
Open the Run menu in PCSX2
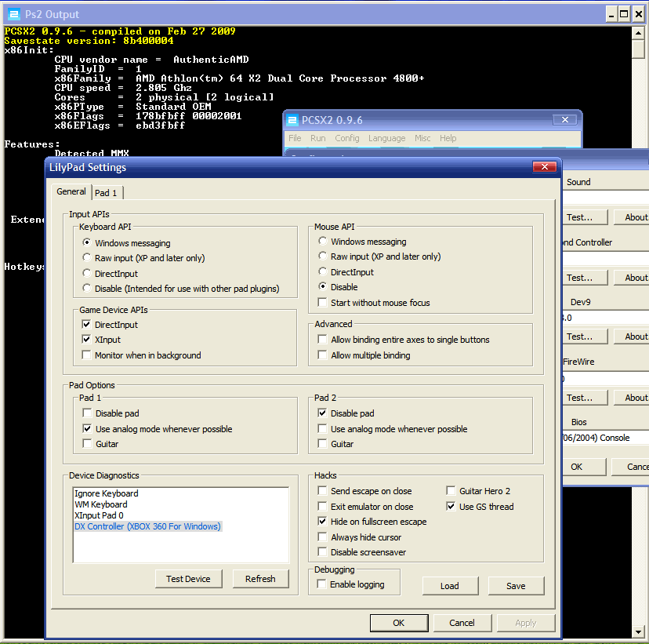click(x=318, y=138)
